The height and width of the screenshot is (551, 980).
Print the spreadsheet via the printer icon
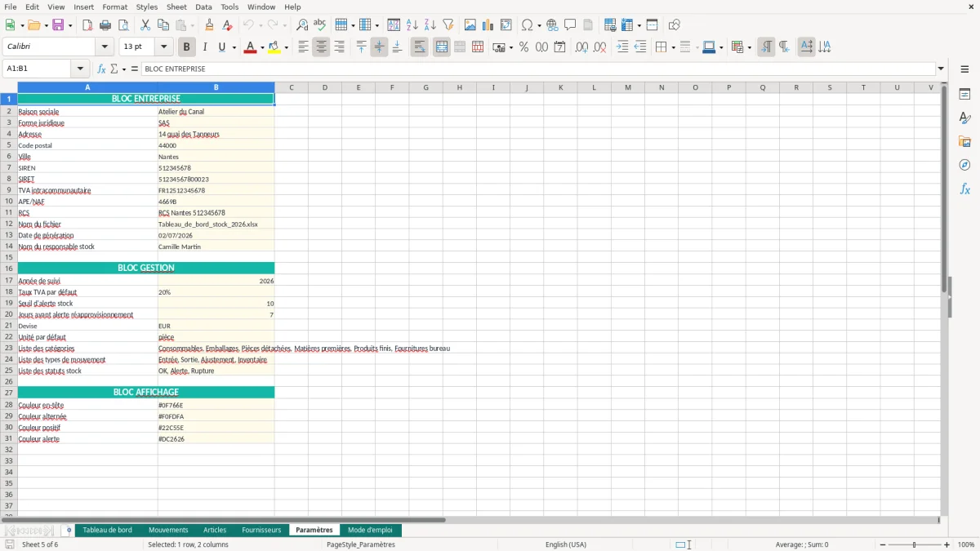105,25
